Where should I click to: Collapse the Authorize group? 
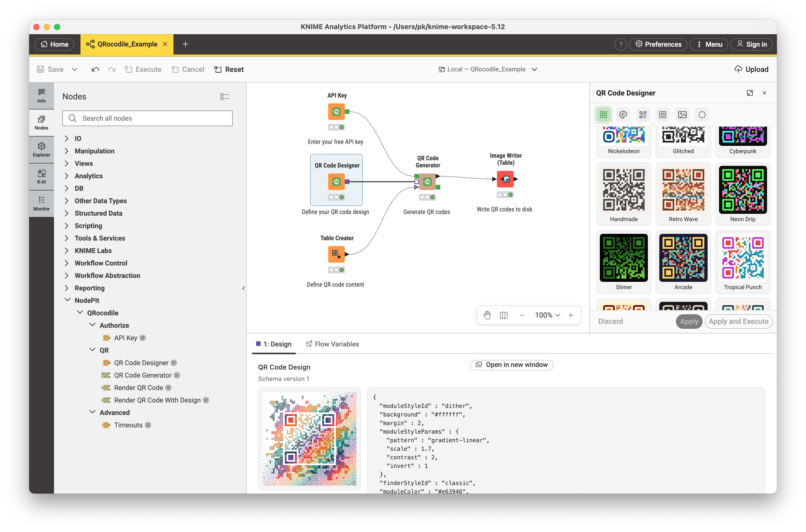coord(92,325)
